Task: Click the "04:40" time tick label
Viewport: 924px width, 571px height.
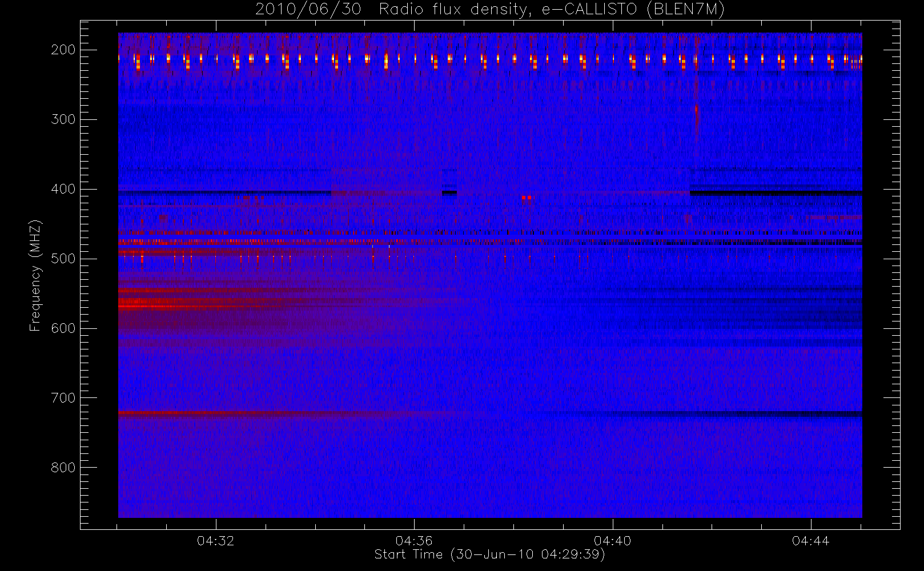Action: tap(612, 541)
